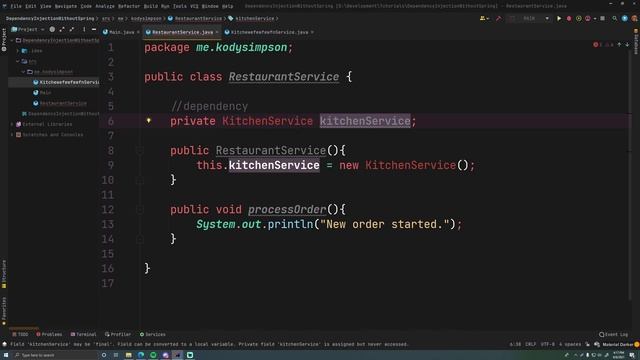
Task: Open the Build menu
Action: click(x=151, y=6)
